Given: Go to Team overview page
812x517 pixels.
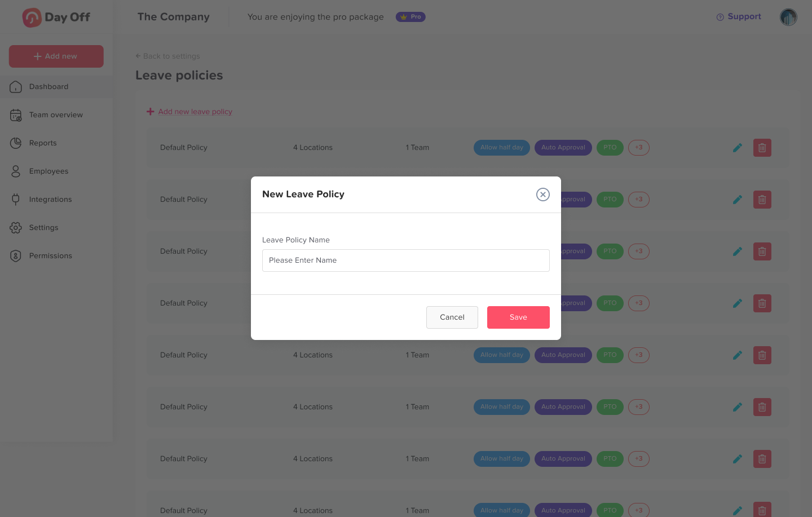Looking at the screenshot, I should coord(55,115).
